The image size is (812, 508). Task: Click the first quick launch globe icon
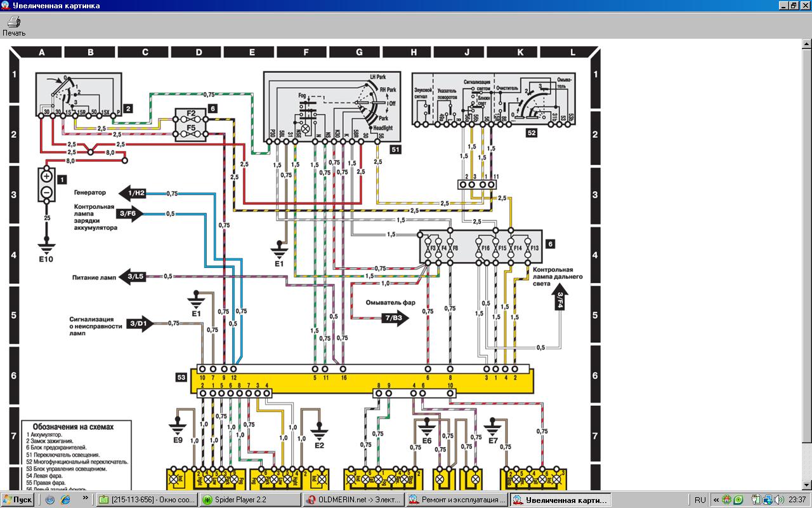50,500
